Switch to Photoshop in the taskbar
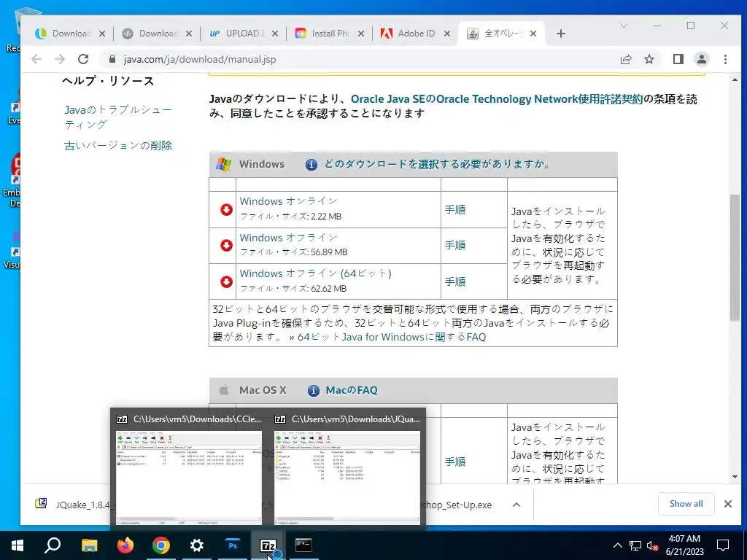This screenshot has height=560, width=747. click(233, 545)
